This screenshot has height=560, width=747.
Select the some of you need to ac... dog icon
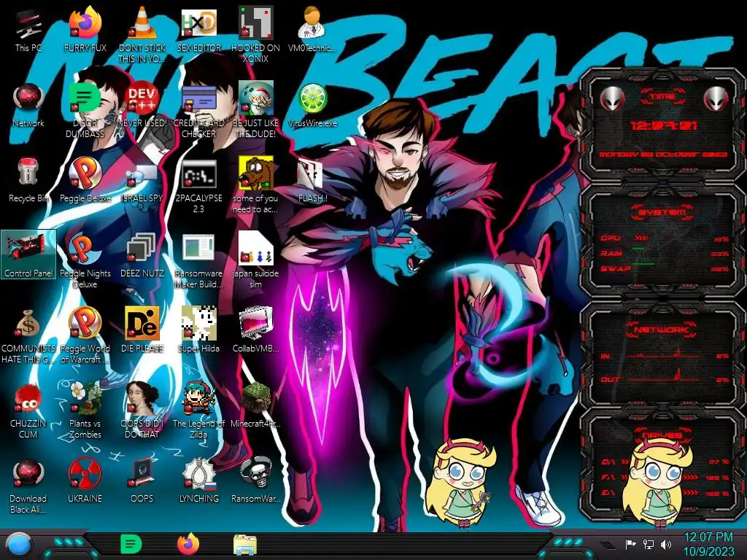point(255,185)
